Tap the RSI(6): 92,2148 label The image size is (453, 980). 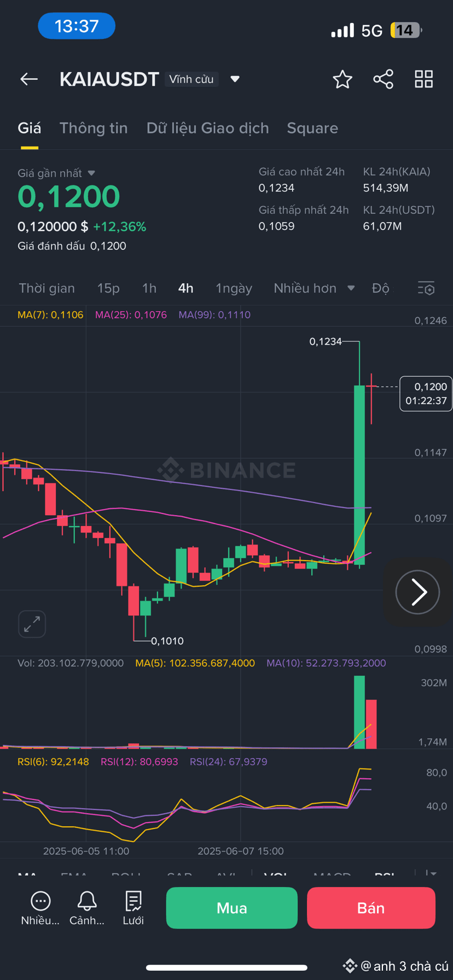[x=53, y=762]
